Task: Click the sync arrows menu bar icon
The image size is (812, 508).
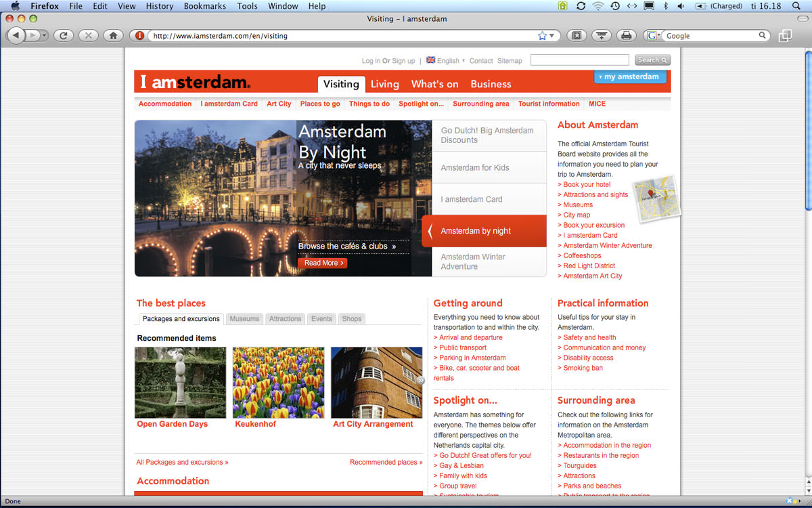Action: tap(581, 6)
